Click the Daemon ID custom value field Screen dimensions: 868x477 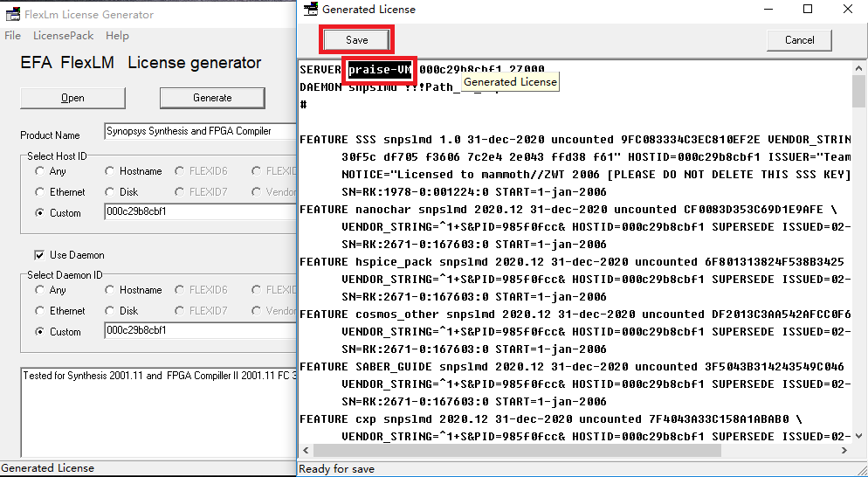click(x=200, y=331)
